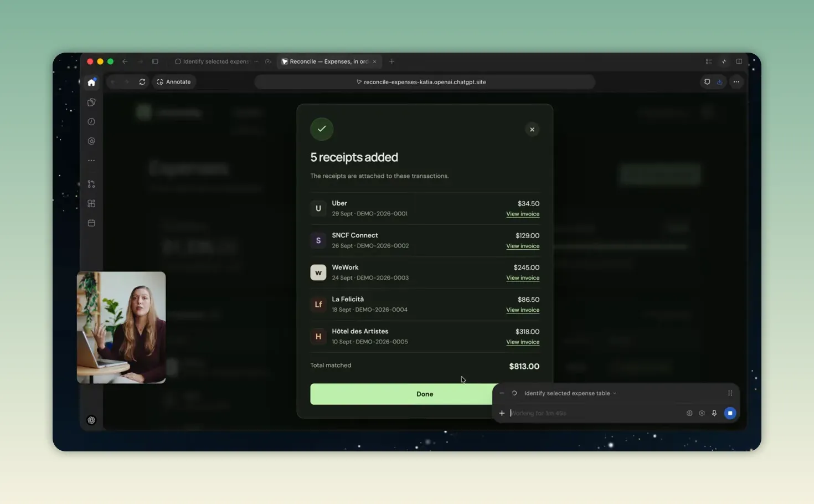View invoice for Hôtel des Artistes

523,342
